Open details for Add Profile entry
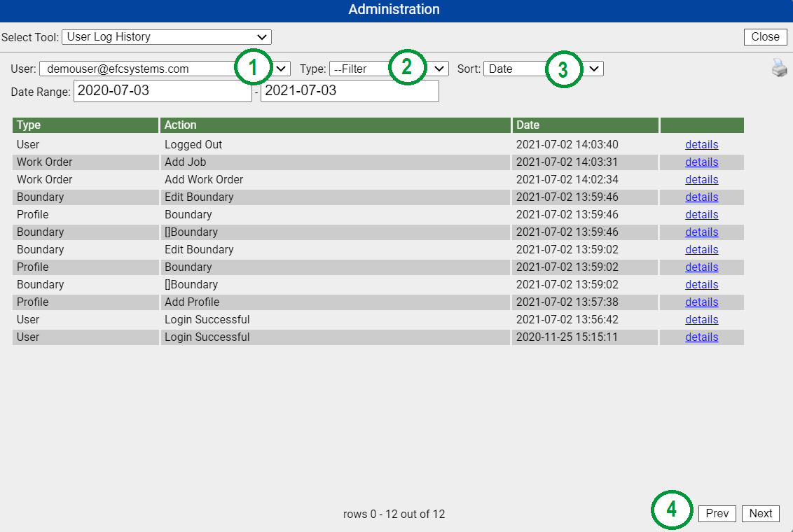Image resolution: width=793 pixels, height=532 pixels. click(701, 302)
